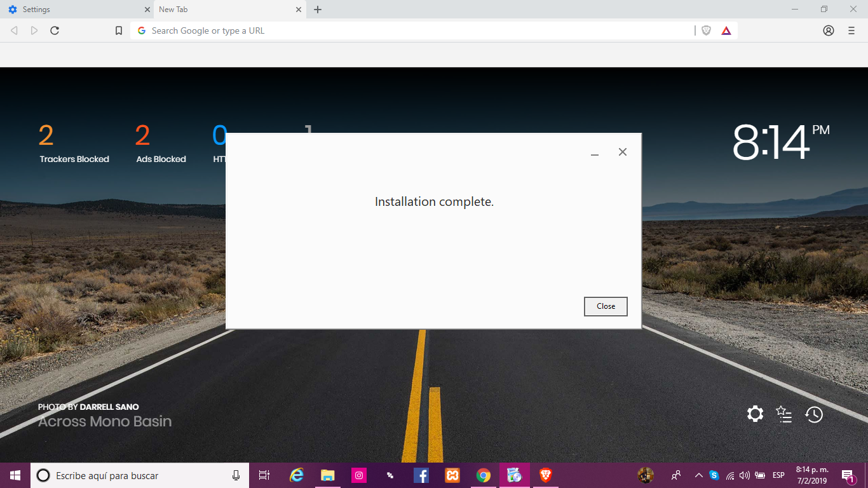Open Windows Task View

point(264,475)
